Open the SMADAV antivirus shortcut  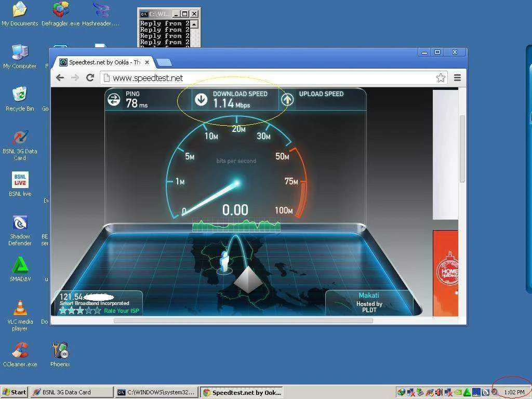[20, 270]
